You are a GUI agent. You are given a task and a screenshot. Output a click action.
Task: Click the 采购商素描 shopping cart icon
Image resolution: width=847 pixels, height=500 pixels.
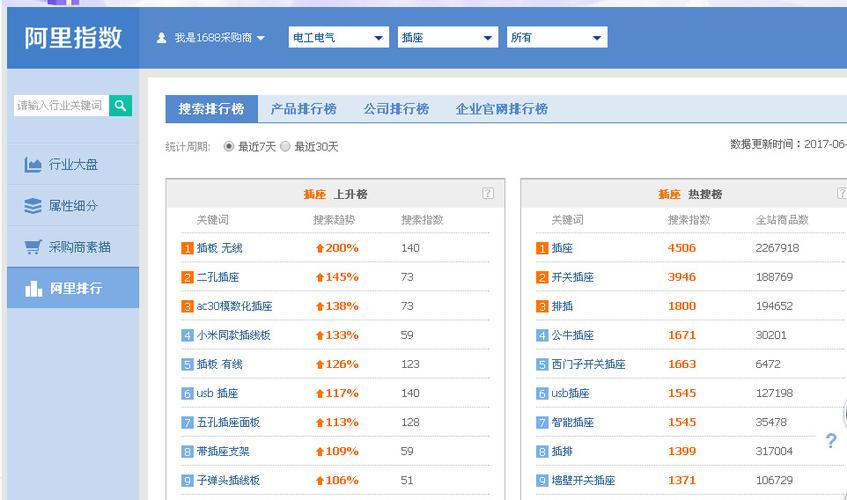[32, 247]
